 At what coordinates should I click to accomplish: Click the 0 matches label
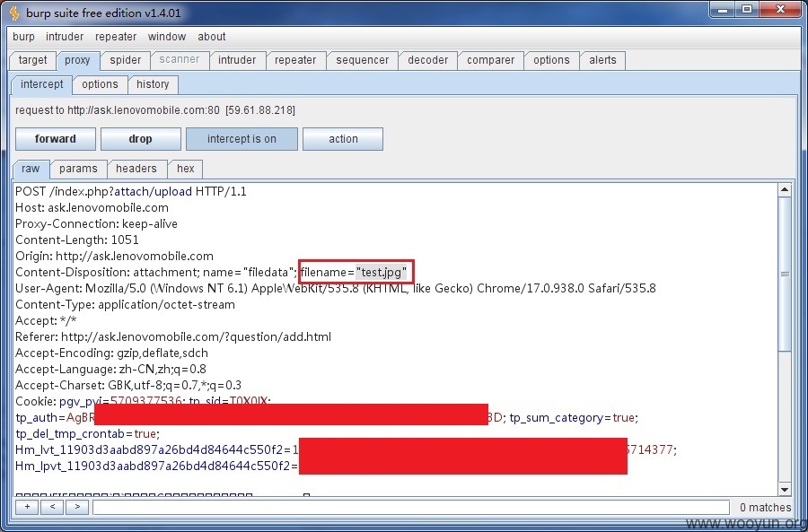(765, 508)
